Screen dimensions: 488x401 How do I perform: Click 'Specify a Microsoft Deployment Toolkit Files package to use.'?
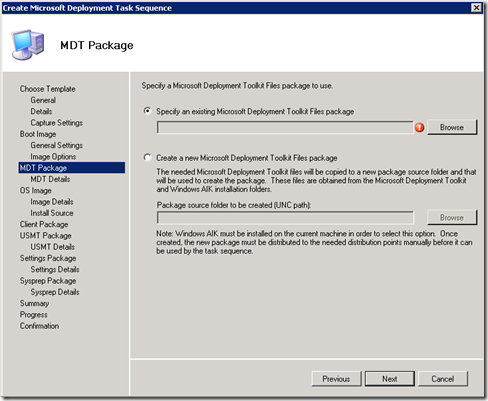[237, 86]
